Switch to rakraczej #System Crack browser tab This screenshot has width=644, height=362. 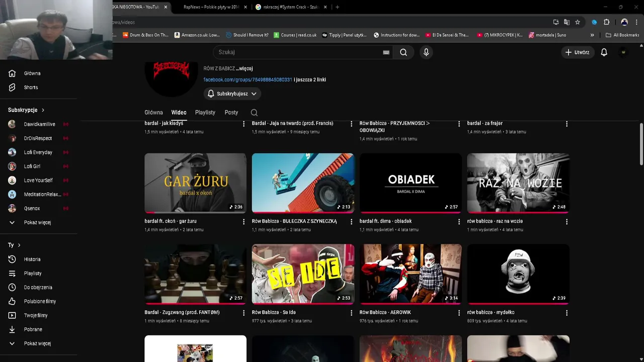click(x=291, y=7)
